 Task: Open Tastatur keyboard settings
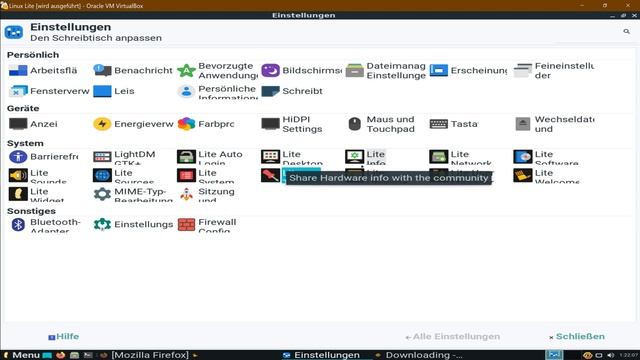pyautogui.click(x=454, y=124)
